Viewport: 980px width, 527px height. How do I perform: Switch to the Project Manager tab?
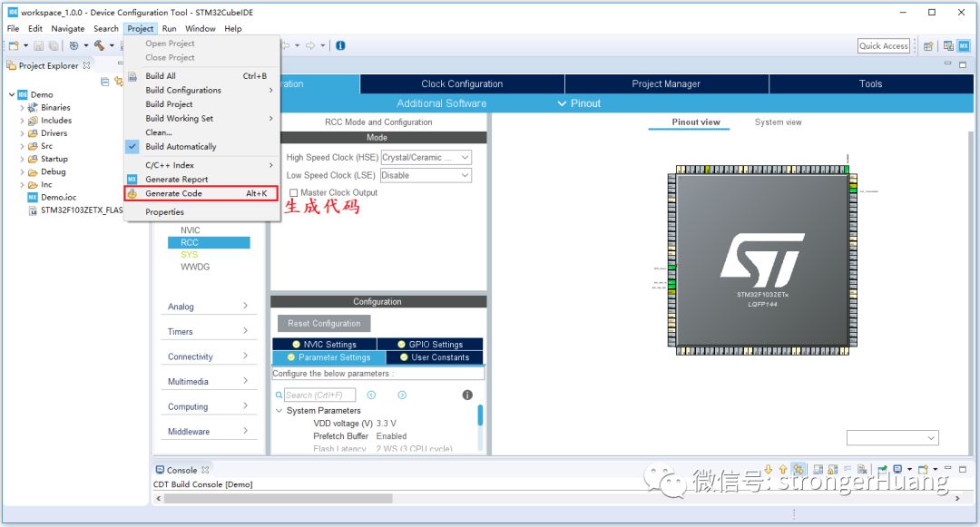click(666, 83)
